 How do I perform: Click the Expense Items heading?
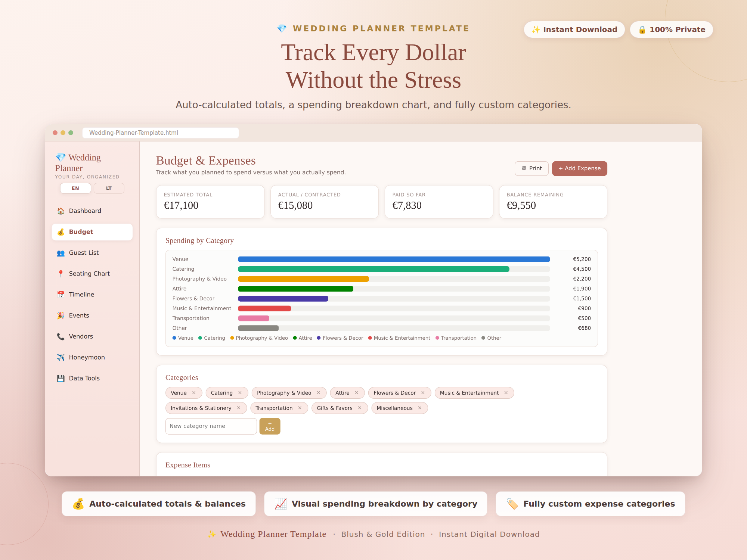188,465
